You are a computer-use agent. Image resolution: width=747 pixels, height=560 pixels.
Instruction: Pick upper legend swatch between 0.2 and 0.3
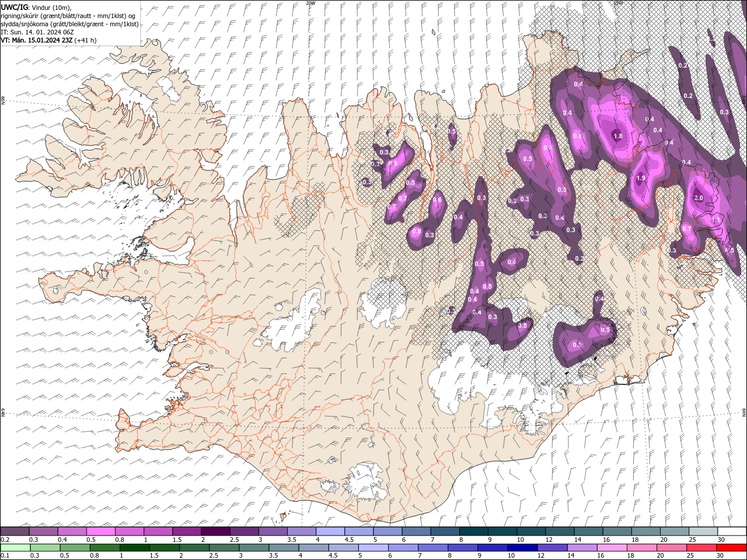(15, 531)
